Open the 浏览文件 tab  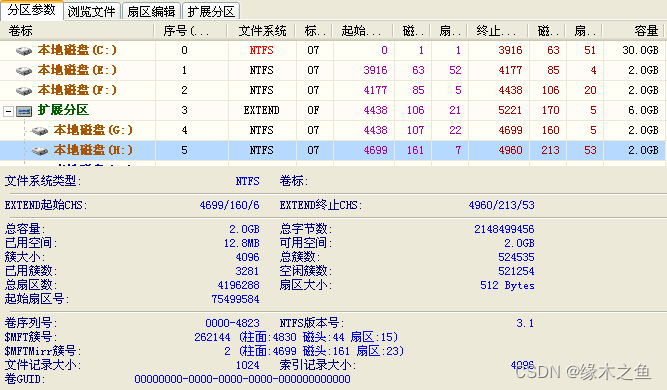click(x=92, y=11)
